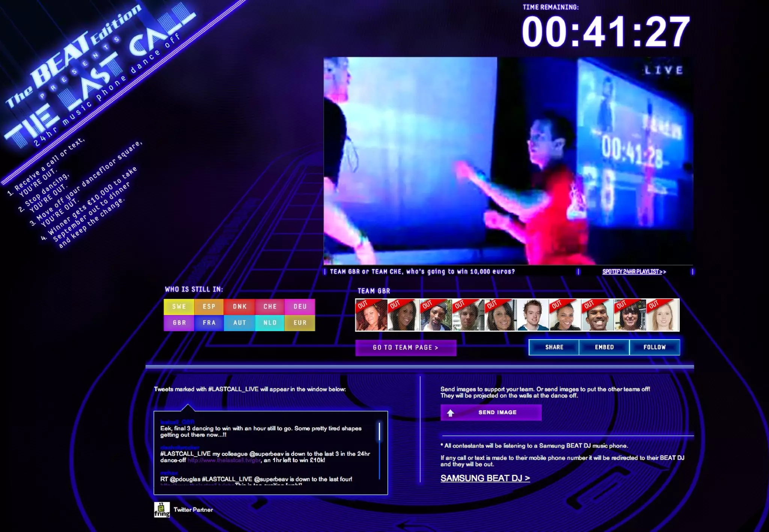Click the first OUT contestant thumbnail

[371, 315]
